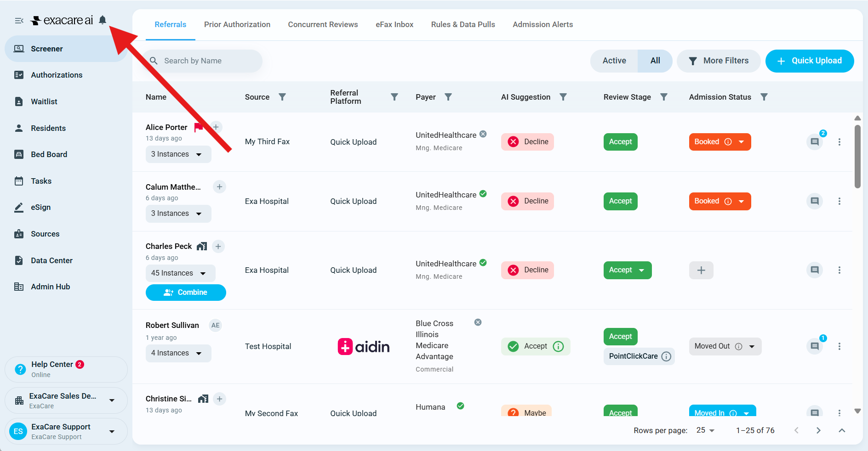Viewport: 868px width, 451px height.
Task: Open Waitlist in the sidebar
Action: click(x=66, y=101)
